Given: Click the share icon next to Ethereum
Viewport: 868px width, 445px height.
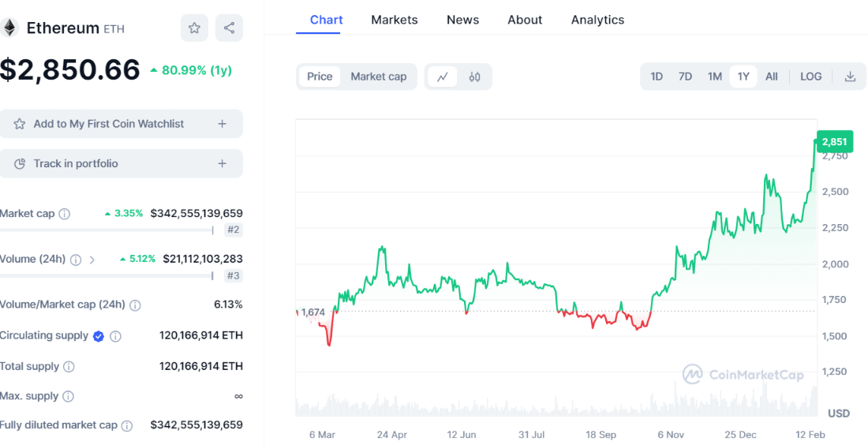Looking at the screenshot, I should 229,28.
